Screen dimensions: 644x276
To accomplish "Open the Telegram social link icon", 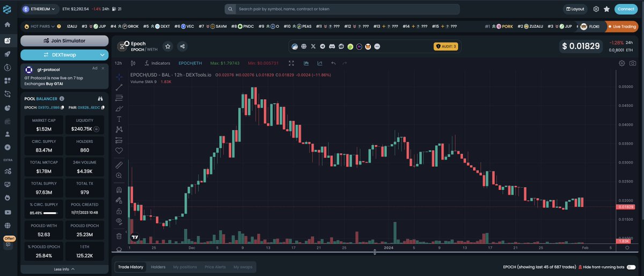I will click(323, 47).
